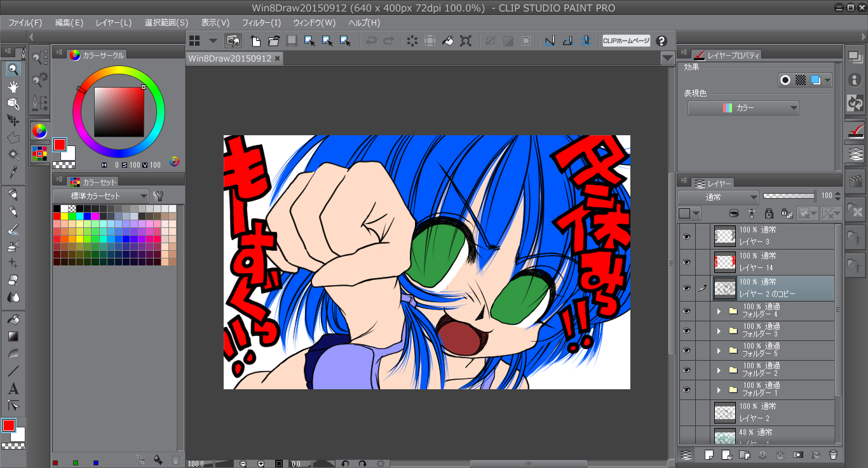Screen dimensions: 868x468
Task: Select the レイヤー 2 layer thumbnail
Action: 725,413
